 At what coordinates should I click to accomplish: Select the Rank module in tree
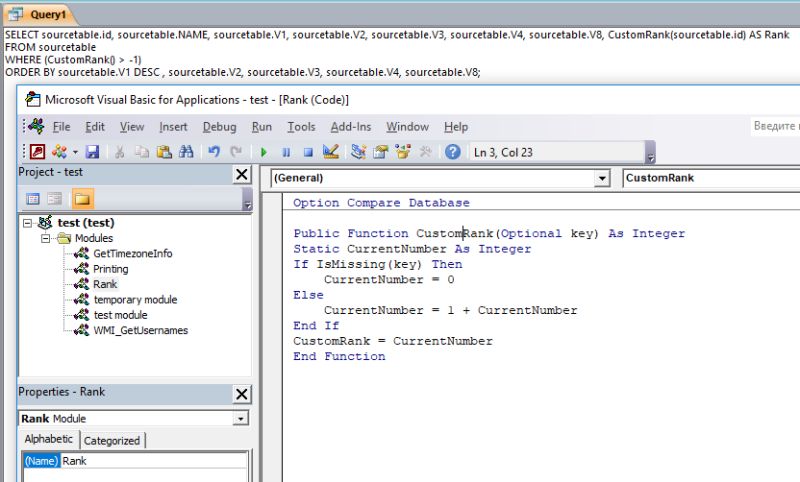105,284
